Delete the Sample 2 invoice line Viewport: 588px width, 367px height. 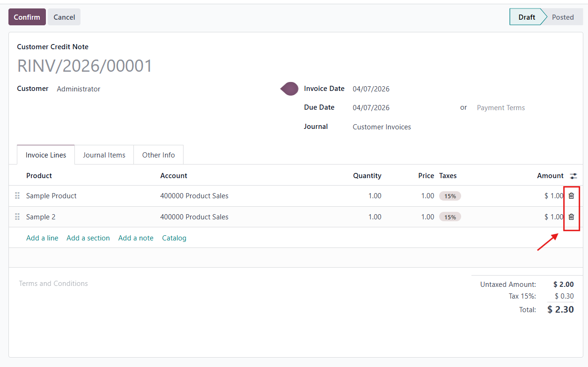click(x=571, y=217)
